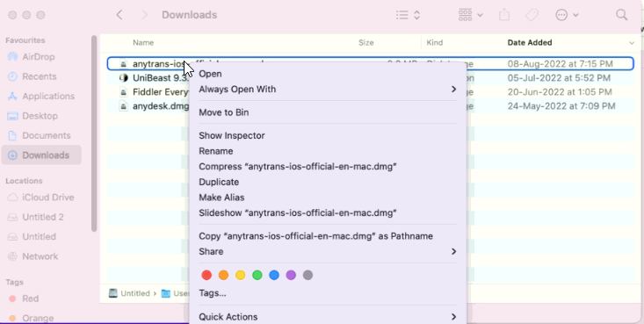Click the forward navigation arrow
The width and height of the screenshot is (644, 324).
coord(144,15)
